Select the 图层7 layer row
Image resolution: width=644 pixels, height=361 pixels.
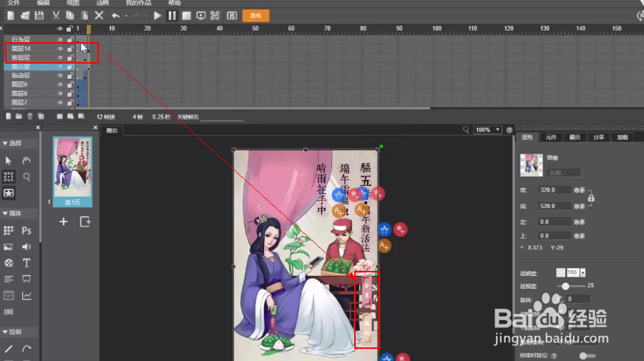pyautogui.click(x=39, y=102)
